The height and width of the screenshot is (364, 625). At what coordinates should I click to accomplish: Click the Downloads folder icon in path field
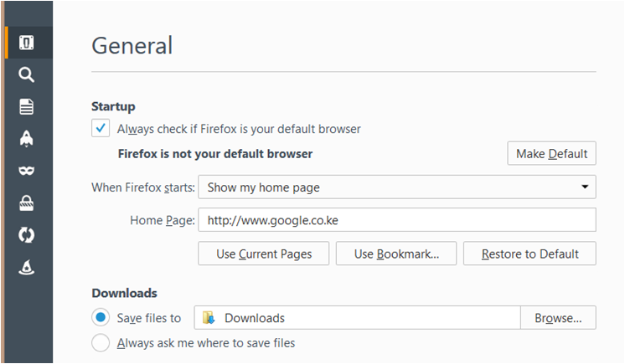tap(209, 318)
